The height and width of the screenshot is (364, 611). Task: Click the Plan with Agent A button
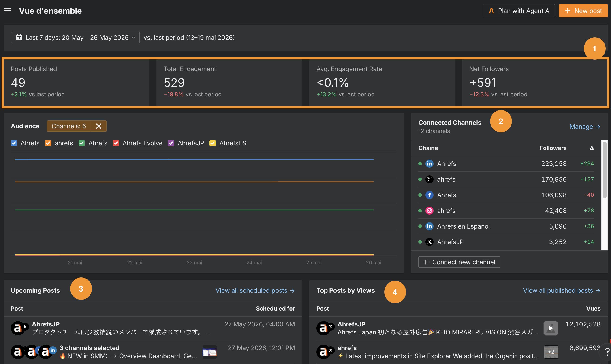point(518,11)
